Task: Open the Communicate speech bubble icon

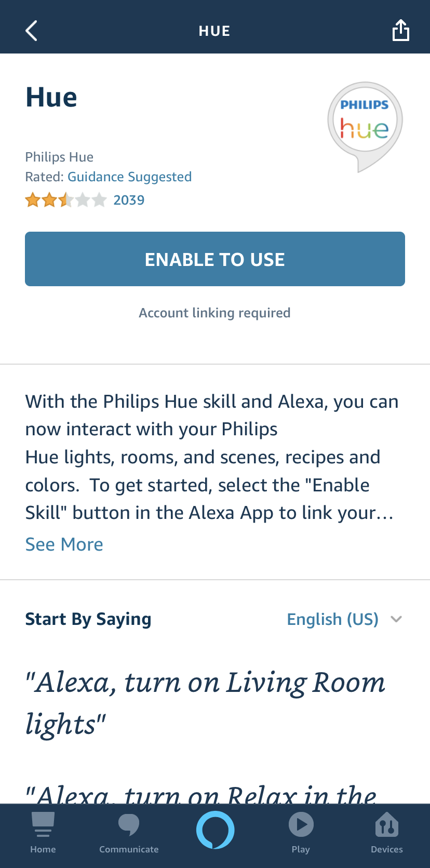Action: 129,824
